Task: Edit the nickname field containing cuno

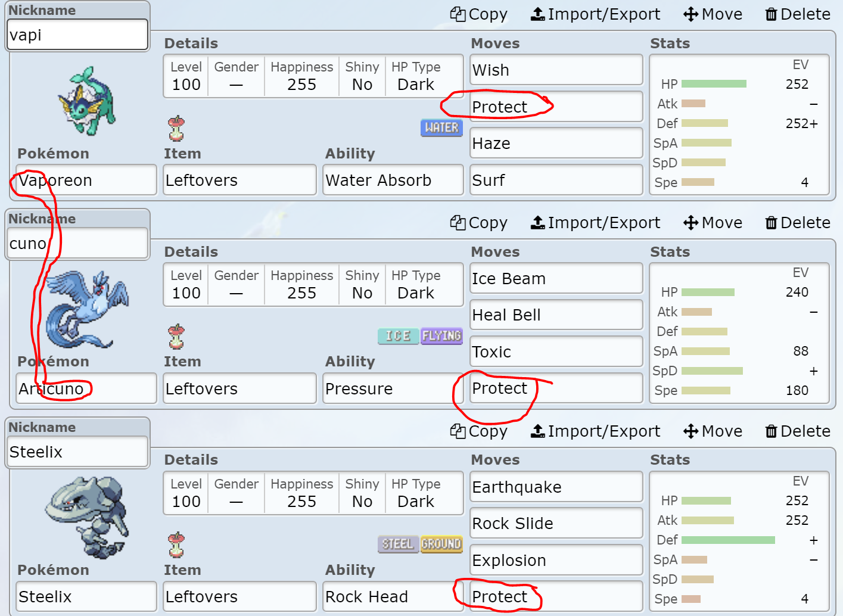Action: click(77, 243)
